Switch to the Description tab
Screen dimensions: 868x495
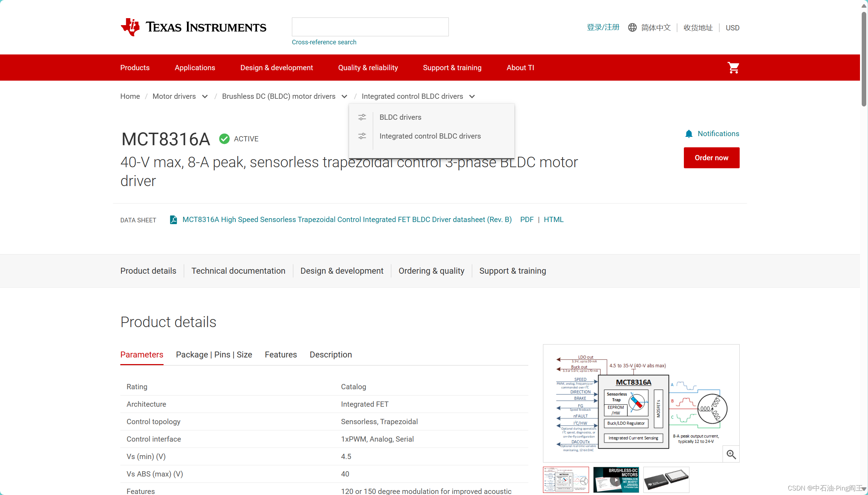(x=331, y=355)
